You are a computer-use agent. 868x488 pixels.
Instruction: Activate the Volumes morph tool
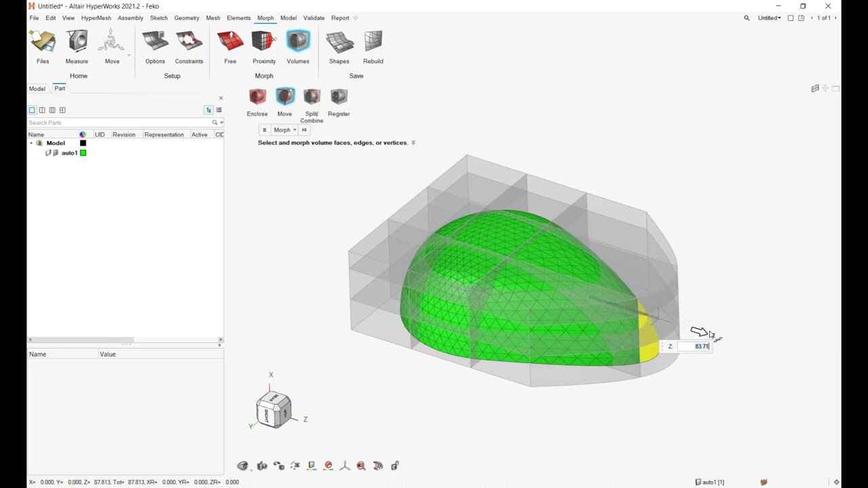[298, 47]
